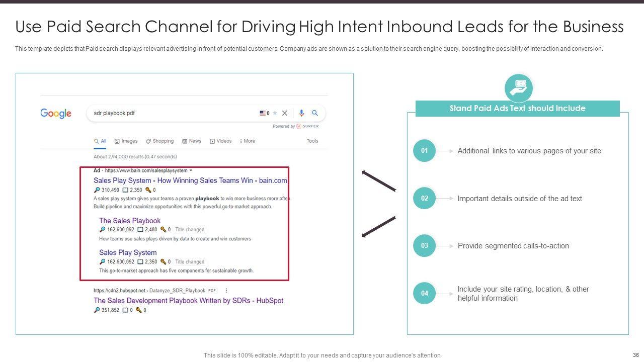Click the voice search microphone icon

tap(301, 113)
